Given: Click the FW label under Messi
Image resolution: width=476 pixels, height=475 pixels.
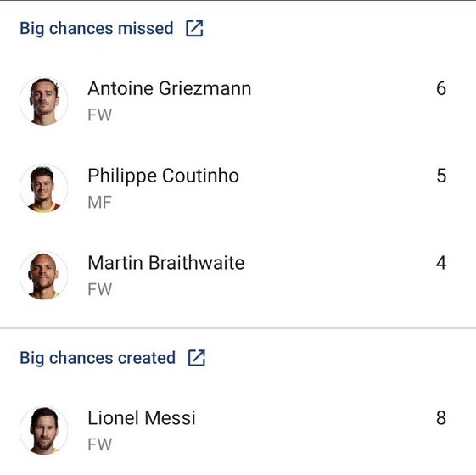Looking at the screenshot, I should 100,444.
